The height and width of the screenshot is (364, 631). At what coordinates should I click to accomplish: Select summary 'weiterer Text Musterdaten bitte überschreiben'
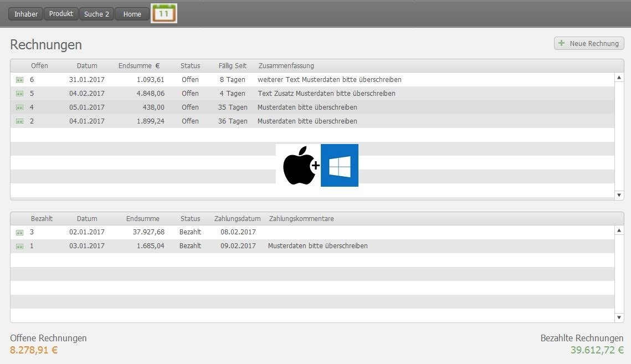pyautogui.click(x=330, y=80)
